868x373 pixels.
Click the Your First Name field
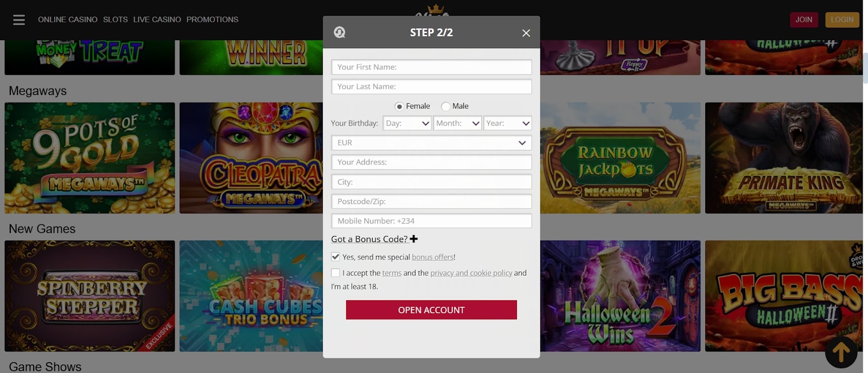[431, 67]
